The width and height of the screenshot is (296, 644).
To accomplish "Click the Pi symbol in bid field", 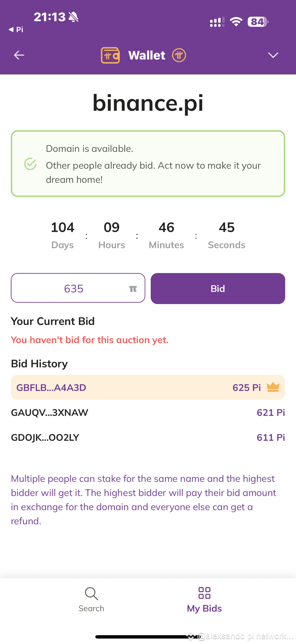I will tap(133, 289).
